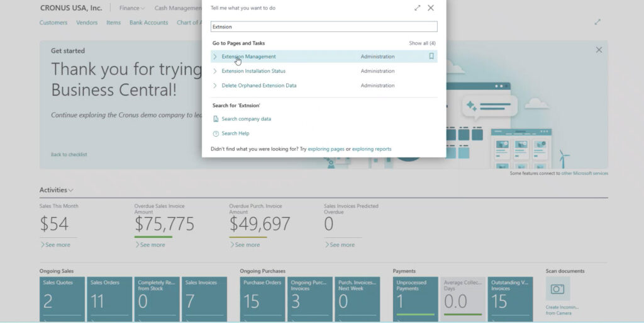Open the Unprocessed Payments tile
The width and height of the screenshot is (644, 323).
tap(416, 299)
